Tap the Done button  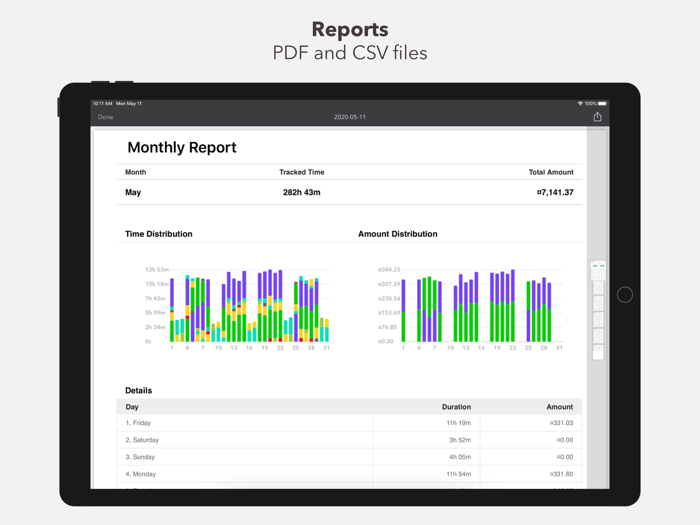[x=105, y=117]
